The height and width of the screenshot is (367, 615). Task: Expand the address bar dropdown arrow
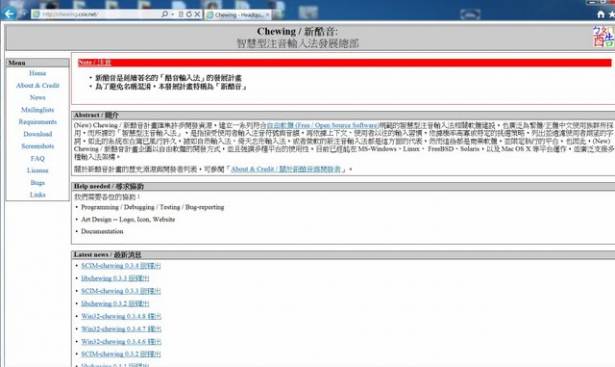pos(173,14)
